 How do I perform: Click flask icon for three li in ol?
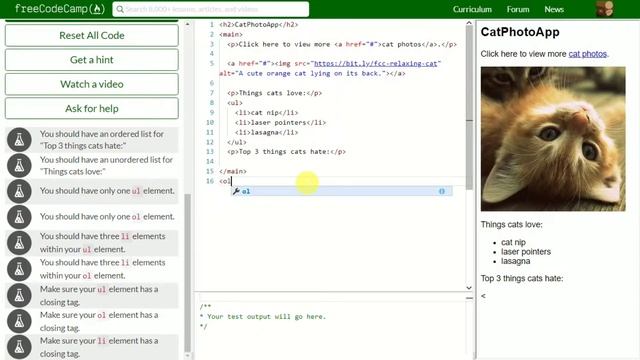(x=19, y=269)
